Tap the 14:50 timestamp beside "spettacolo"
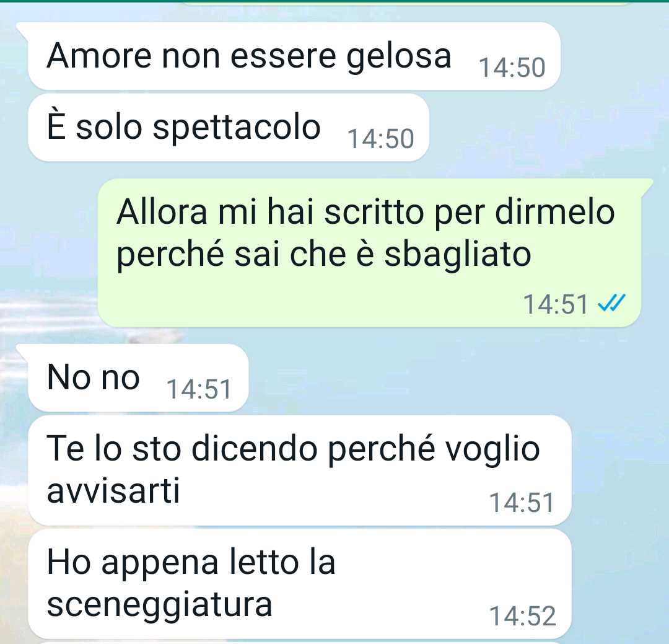 point(380,139)
